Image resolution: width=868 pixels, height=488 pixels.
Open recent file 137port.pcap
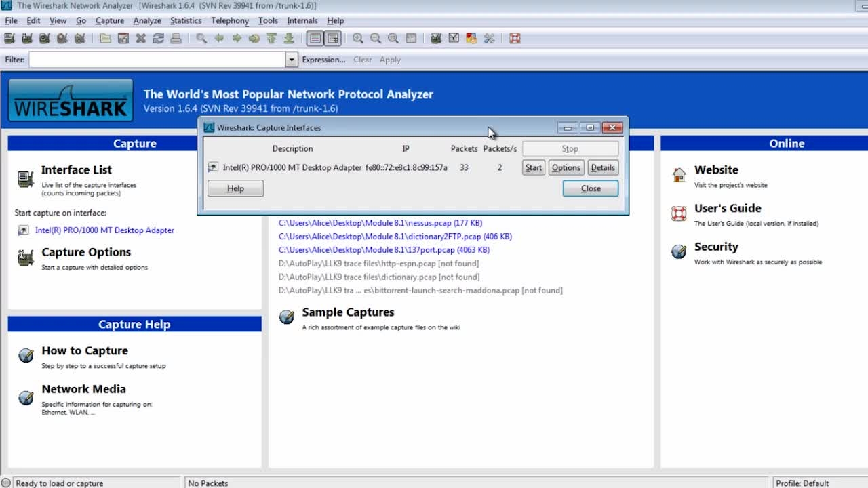(384, 250)
